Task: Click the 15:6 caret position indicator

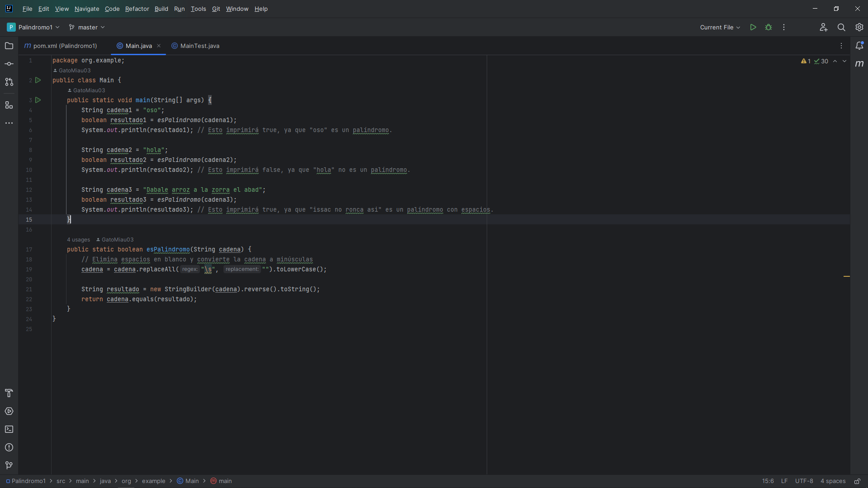Action: click(x=767, y=481)
